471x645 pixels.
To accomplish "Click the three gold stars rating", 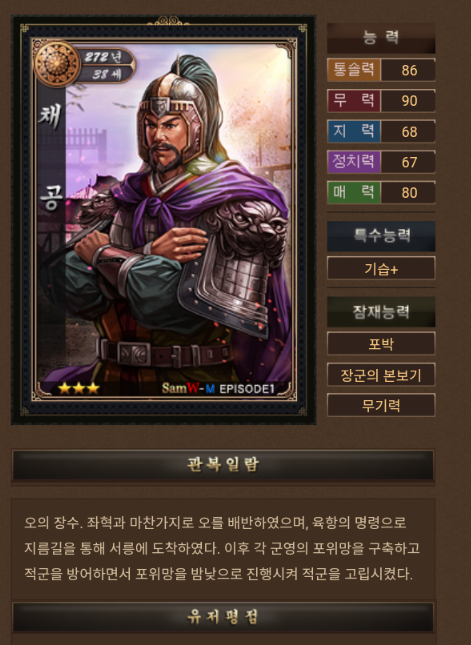I will pos(79,388).
